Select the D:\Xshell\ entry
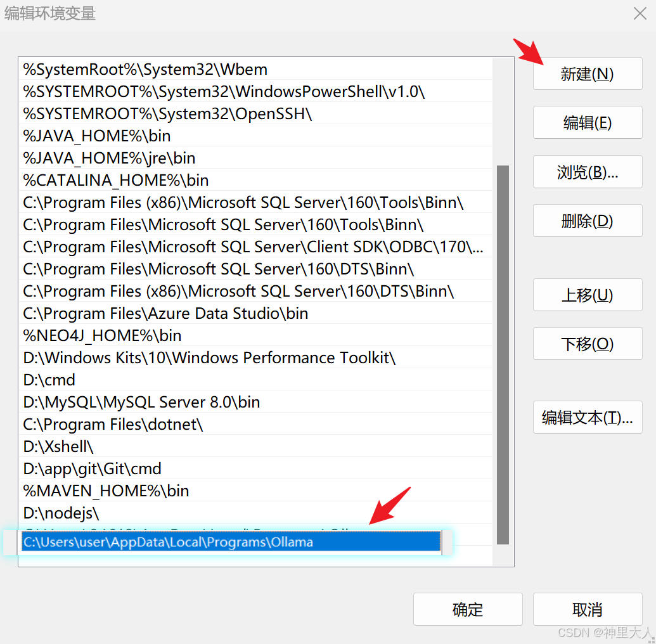 [x=255, y=446]
